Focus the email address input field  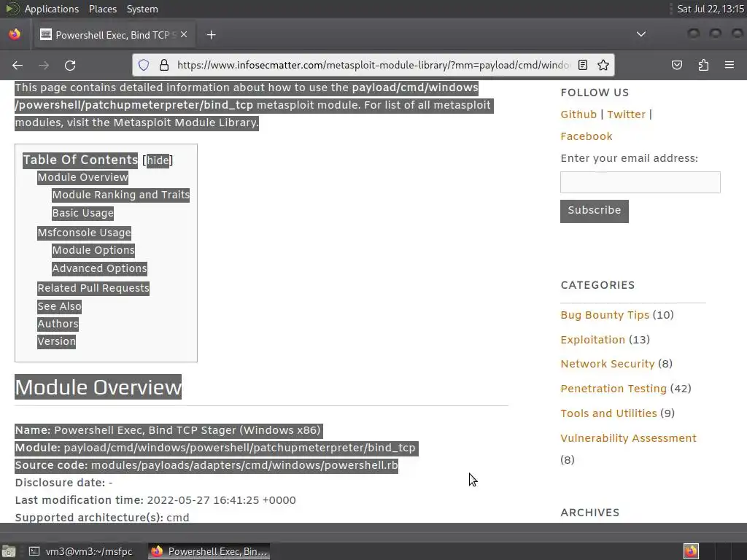tap(640, 182)
